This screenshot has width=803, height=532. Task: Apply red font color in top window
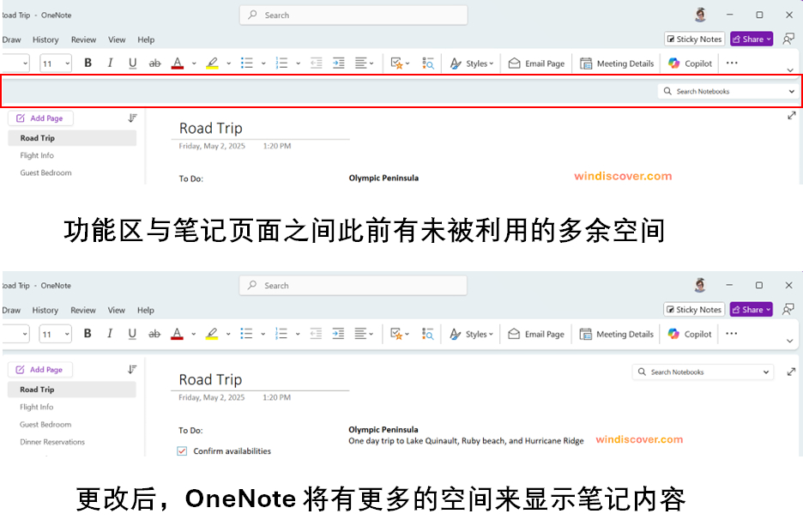(x=178, y=63)
